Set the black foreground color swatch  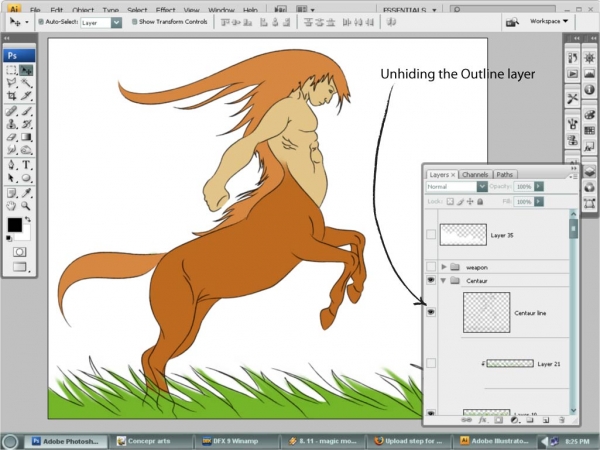[15, 225]
